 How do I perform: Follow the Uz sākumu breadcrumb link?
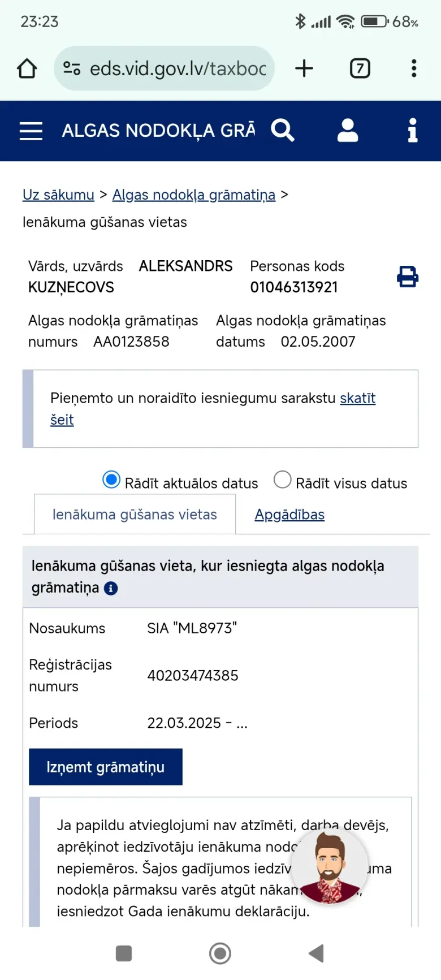pos(58,195)
